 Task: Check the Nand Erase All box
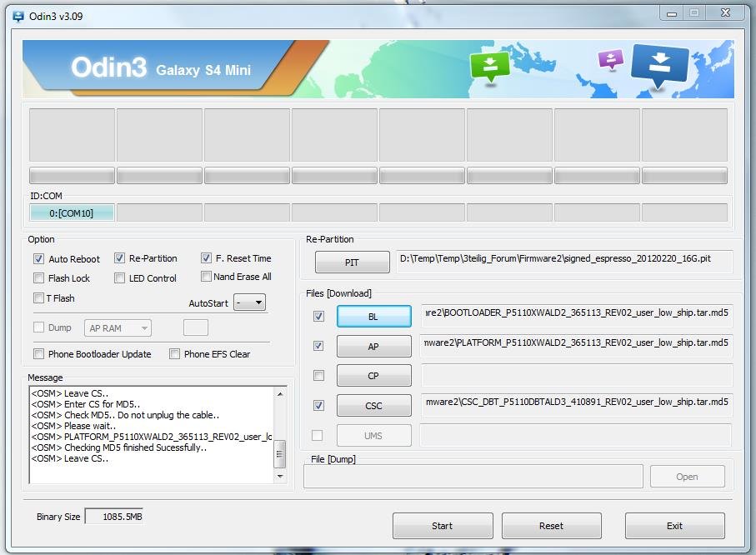click(206, 277)
